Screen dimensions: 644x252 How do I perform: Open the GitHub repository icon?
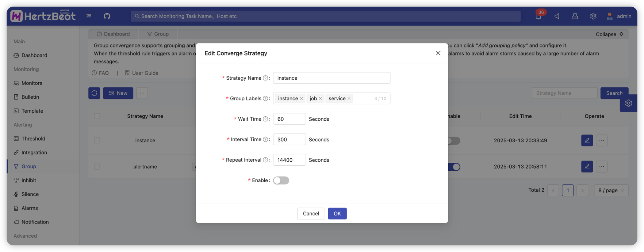tap(107, 16)
